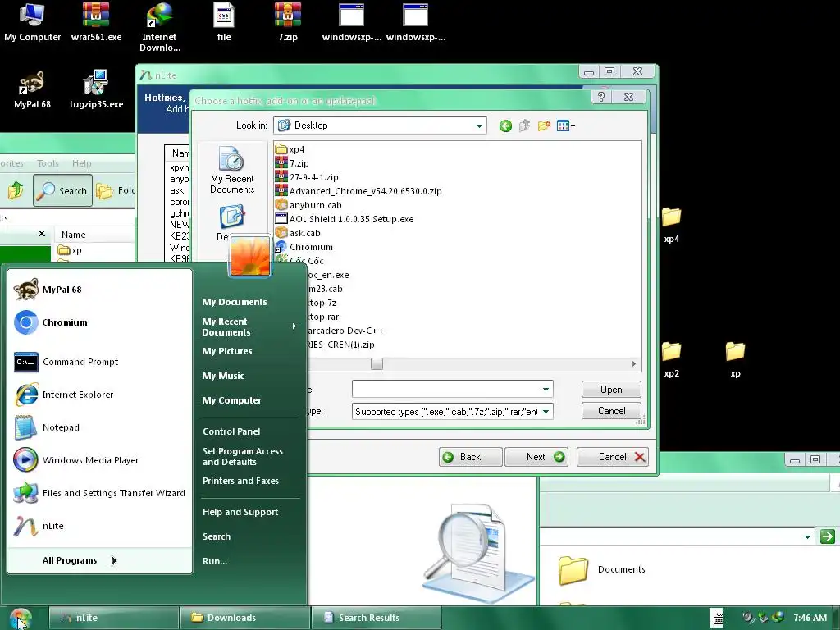Click Next button in nLite wizard
Viewport: 840px width, 630px height.
point(536,457)
